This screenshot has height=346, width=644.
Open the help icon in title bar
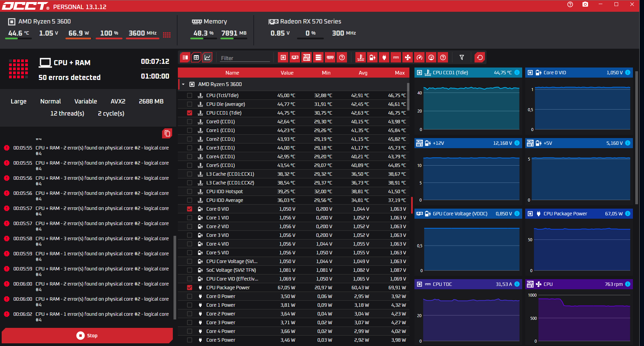(570, 4)
